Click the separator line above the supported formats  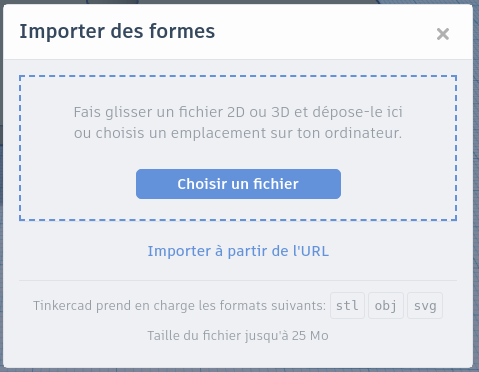(x=238, y=281)
